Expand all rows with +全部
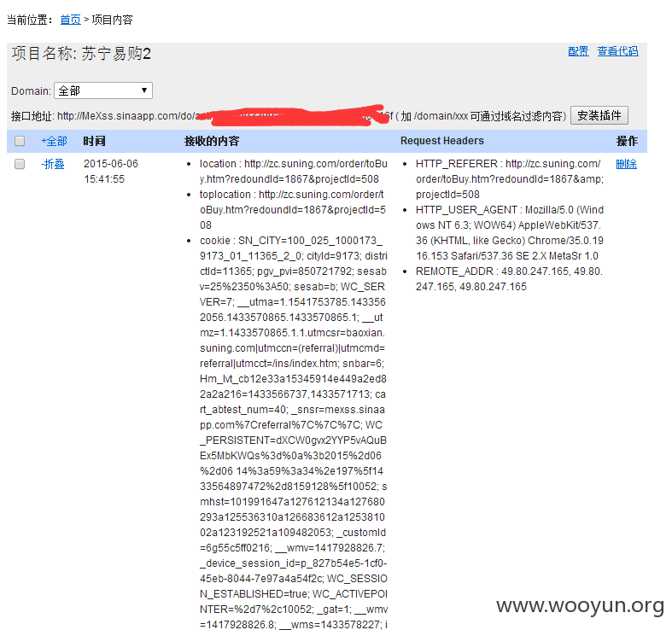 (x=54, y=141)
